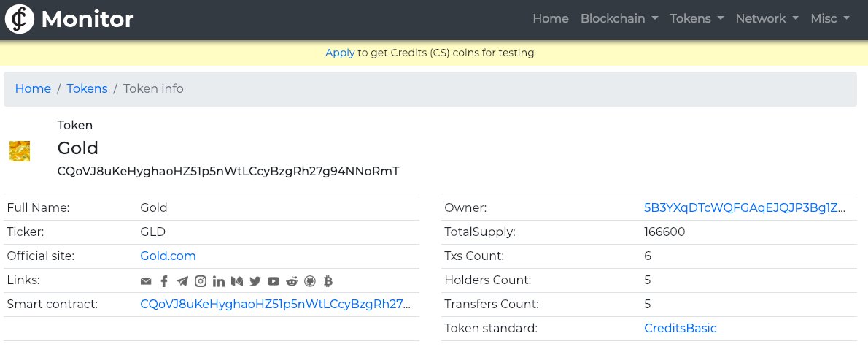Viewport: 868px width, 363px height.
Task: Click the Transfers Count value 5
Action: (647, 305)
